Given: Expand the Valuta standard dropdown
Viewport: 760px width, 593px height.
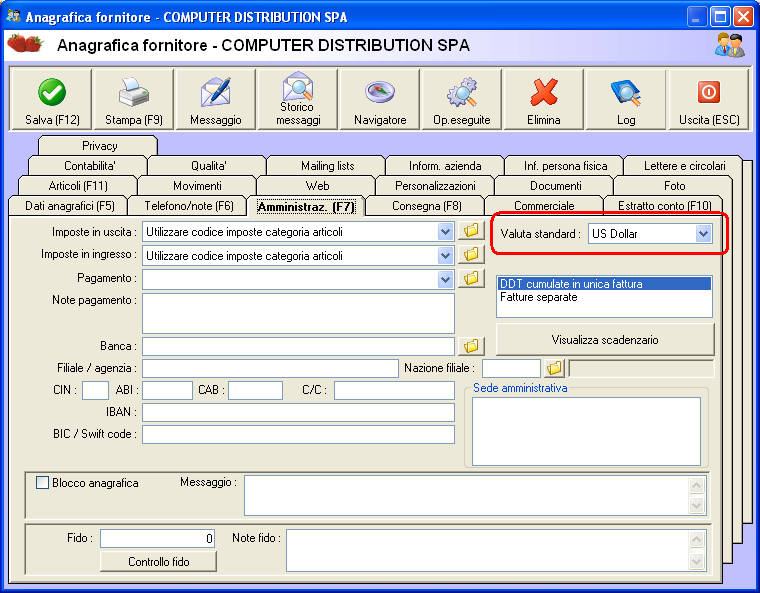Looking at the screenshot, I should 703,234.
